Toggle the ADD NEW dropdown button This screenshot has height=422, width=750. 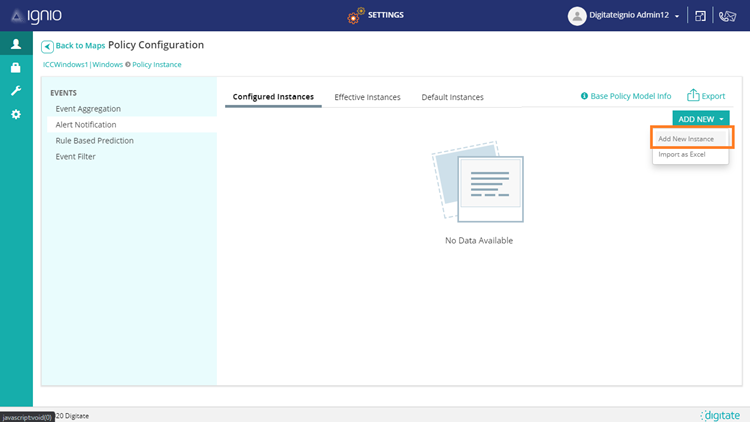[700, 119]
